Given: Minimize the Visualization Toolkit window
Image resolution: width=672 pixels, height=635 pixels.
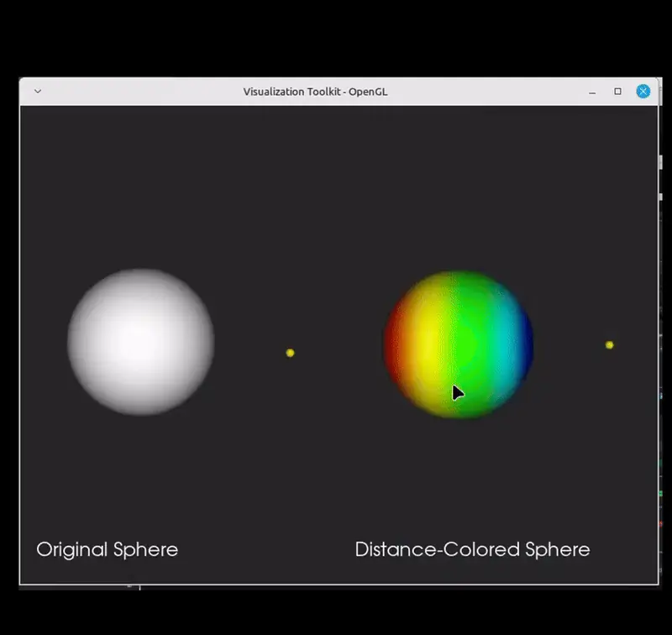Looking at the screenshot, I should coord(592,92).
